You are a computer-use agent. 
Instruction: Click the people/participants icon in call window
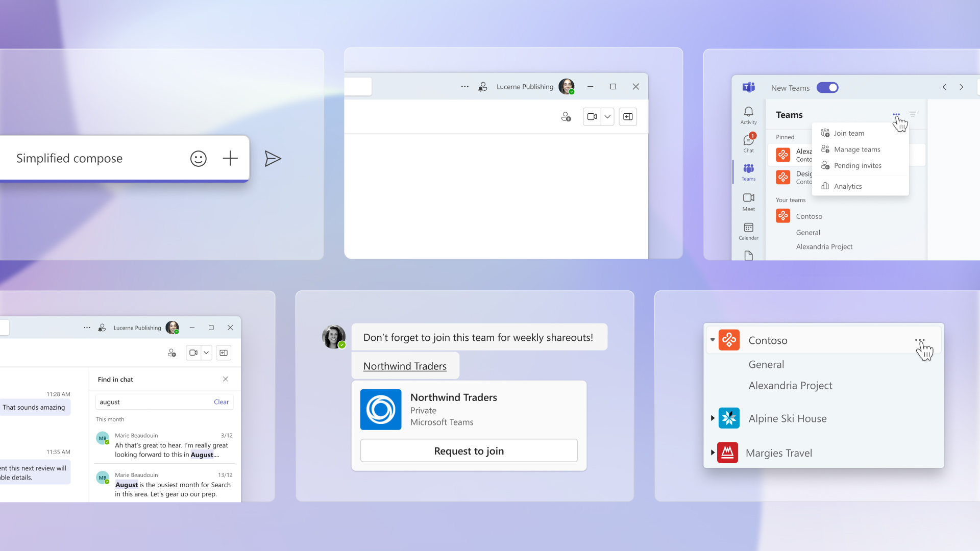[566, 116]
